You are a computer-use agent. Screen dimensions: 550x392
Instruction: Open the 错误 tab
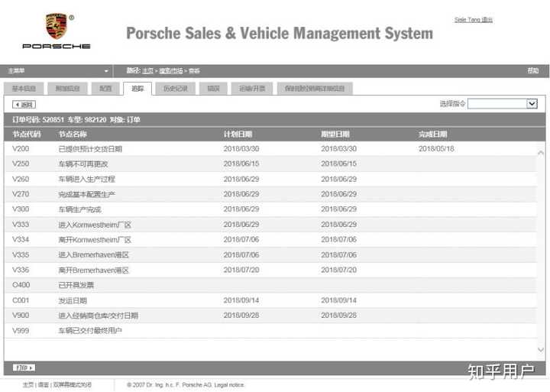(x=213, y=89)
